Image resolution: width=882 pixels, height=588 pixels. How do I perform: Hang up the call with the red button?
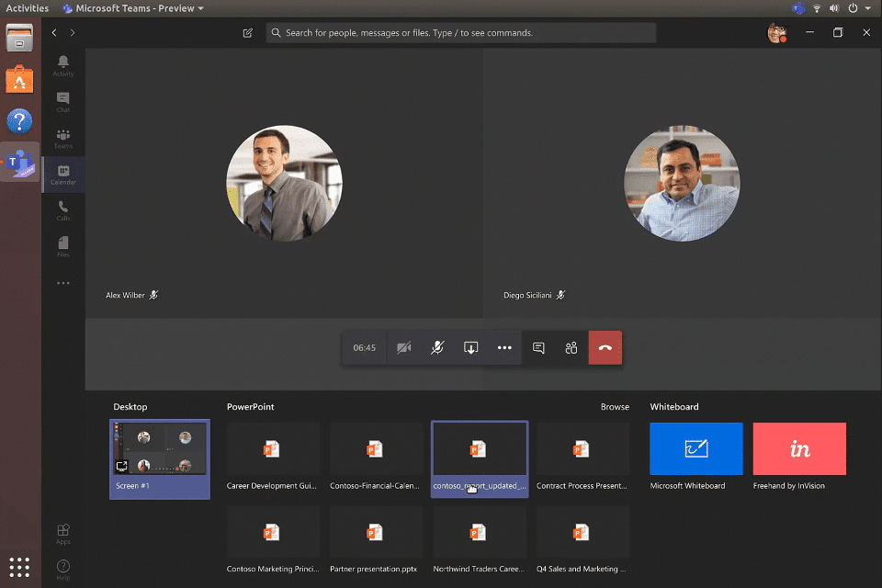(x=605, y=347)
